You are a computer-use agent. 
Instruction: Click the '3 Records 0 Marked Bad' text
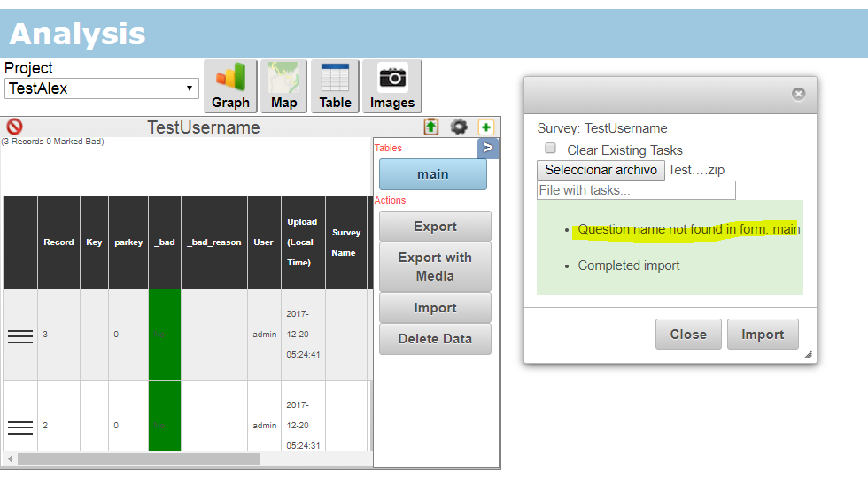click(x=52, y=142)
